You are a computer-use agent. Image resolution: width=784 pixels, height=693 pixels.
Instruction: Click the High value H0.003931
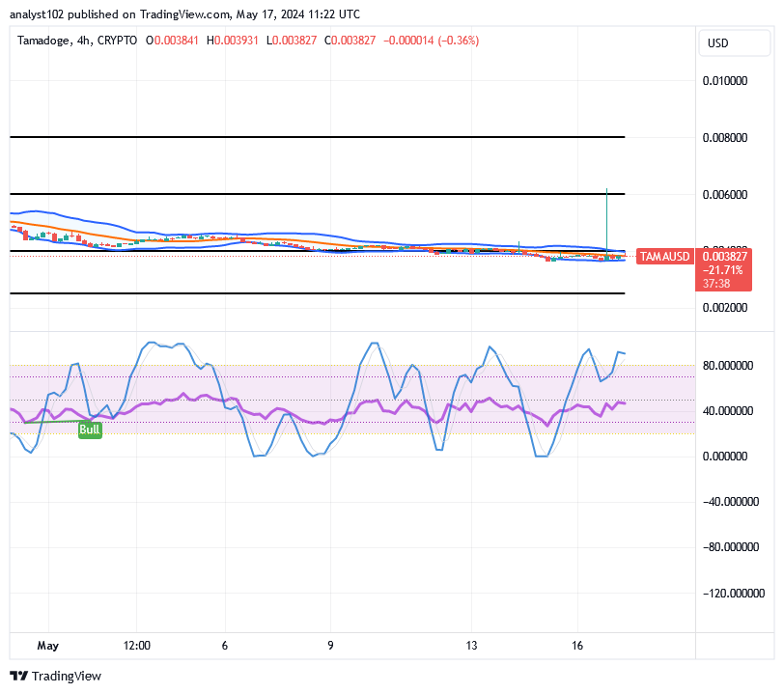pyautogui.click(x=233, y=41)
